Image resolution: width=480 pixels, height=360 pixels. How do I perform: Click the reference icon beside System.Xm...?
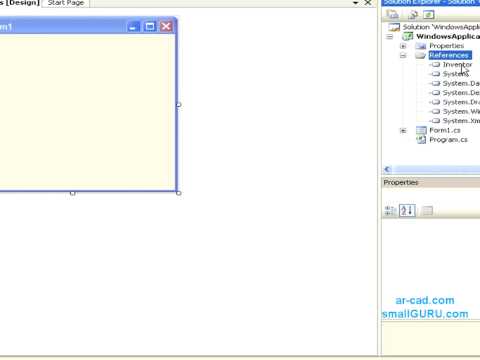pyautogui.click(x=435, y=121)
